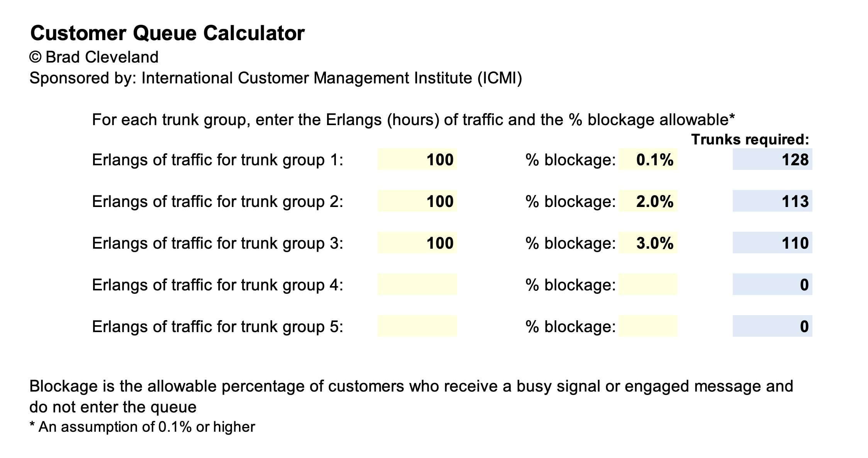Click the Customer Queue Calculator title
This screenshot has height=458, width=868.
(167, 33)
